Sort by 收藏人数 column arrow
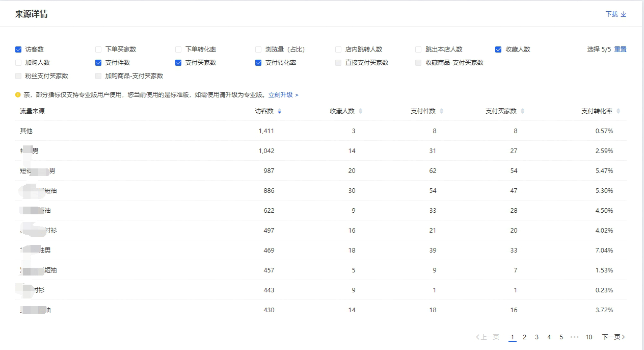The width and height of the screenshot is (644, 350). [361, 111]
